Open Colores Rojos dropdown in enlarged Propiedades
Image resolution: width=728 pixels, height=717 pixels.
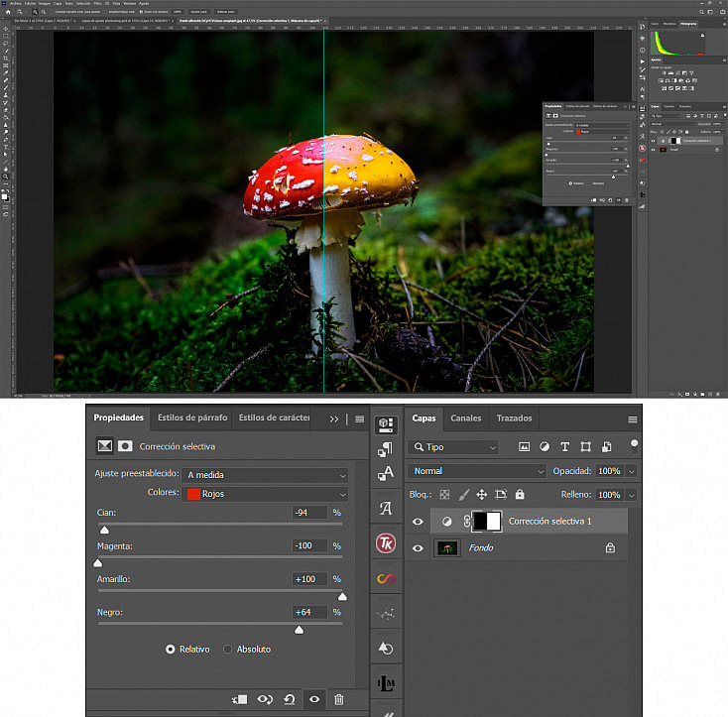265,494
